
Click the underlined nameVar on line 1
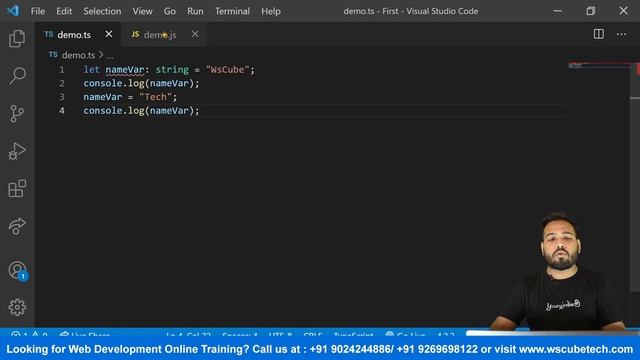(124, 70)
